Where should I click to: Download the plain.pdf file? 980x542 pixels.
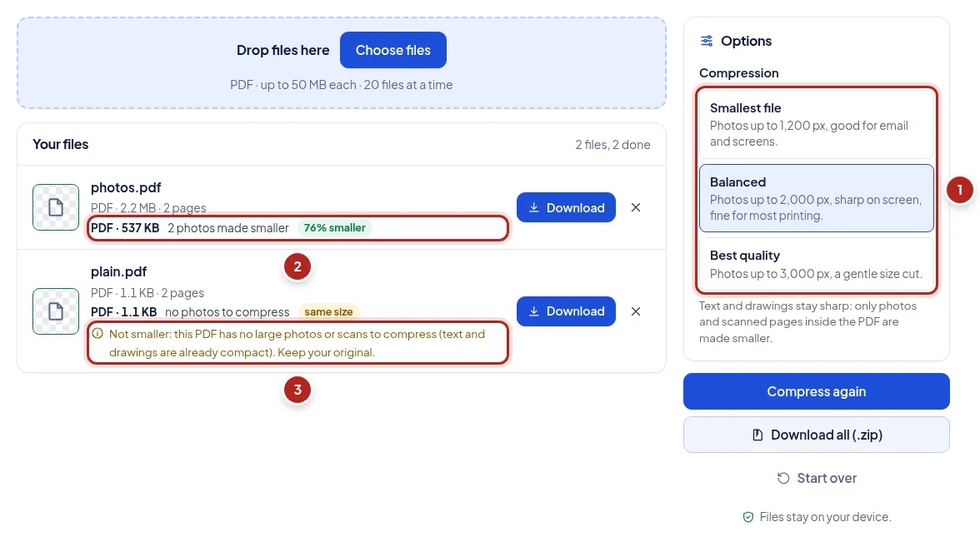567,311
